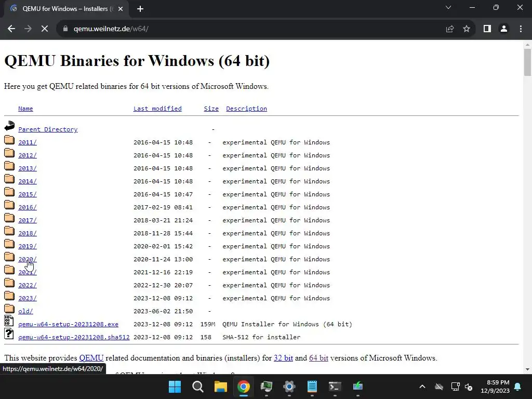This screenshot has width=532, height=399.
Task: Click the folder icon beside old/
Action: pos(9,309)
